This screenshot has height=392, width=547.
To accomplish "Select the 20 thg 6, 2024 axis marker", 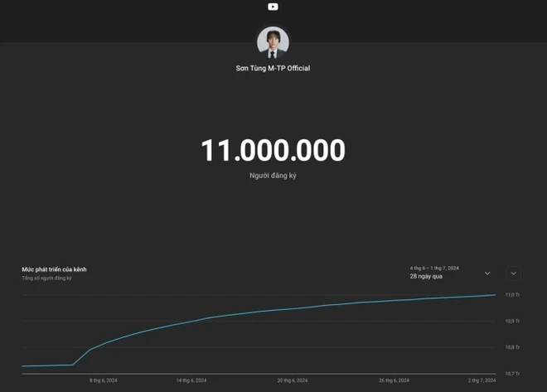I will [x=292, y=380].
